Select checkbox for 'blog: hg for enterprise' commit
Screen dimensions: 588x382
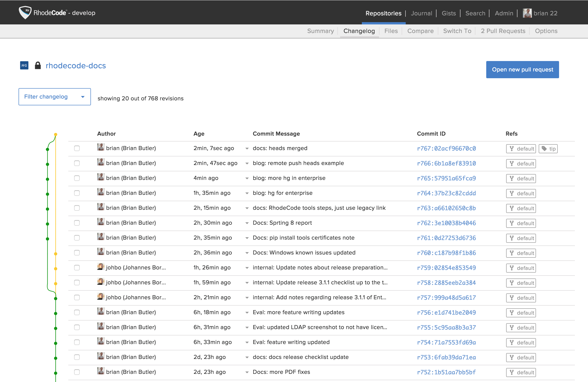77,193
